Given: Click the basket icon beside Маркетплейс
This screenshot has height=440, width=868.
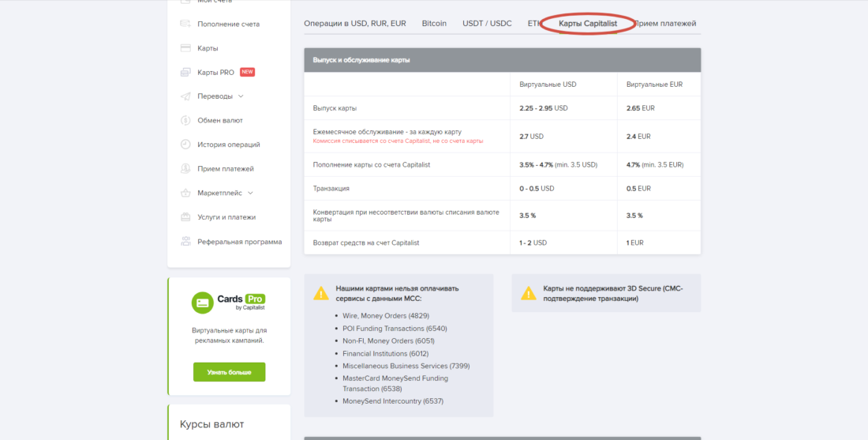Looking at the screenshot, I should tap(185, 193).
